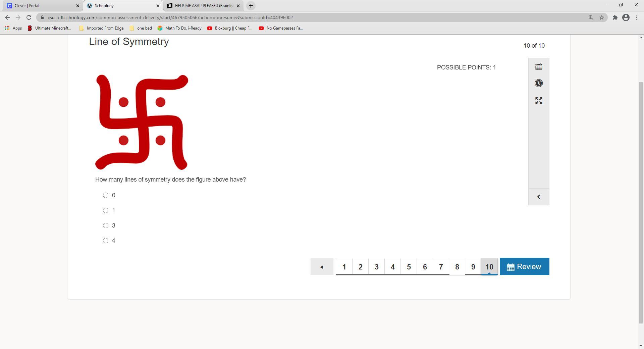The image size is (644, 349).
Task: Select answer option 0
Action: pos(106,195)
